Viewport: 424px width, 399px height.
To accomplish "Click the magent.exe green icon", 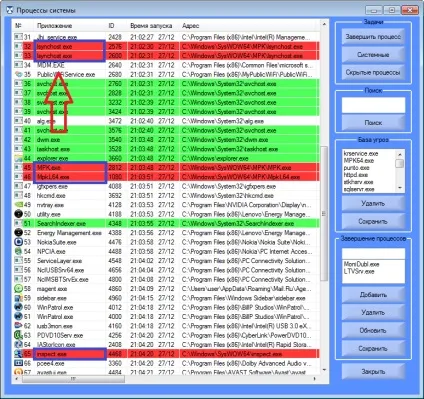I will [19, 288].
